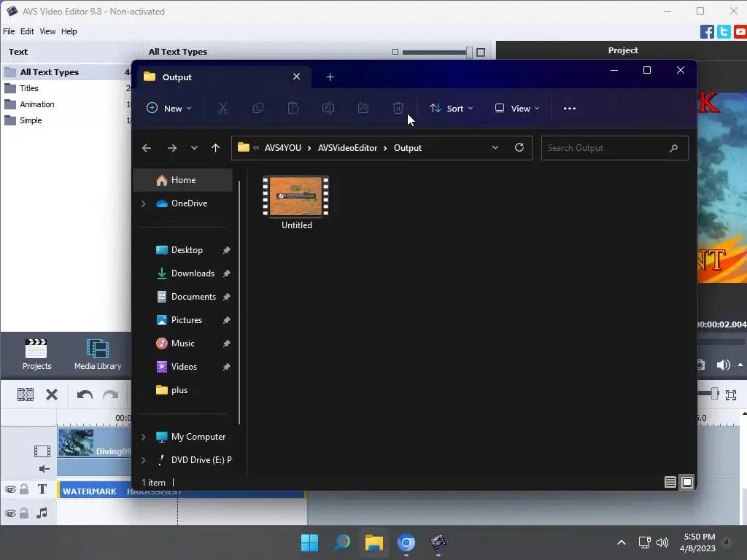Open the View menu in AVS
Image resolution: width=747 pixels, height=560 pixels.
point(47,31)
